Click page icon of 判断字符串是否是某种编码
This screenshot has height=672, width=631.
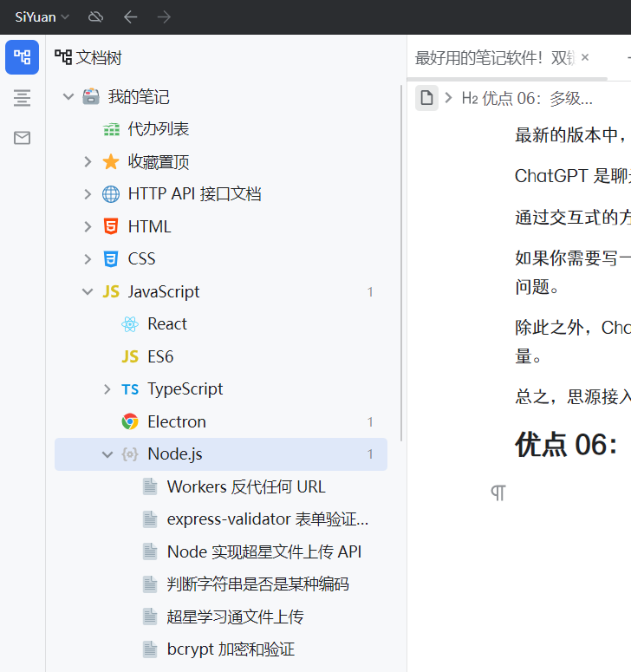[x=150, y=584]
